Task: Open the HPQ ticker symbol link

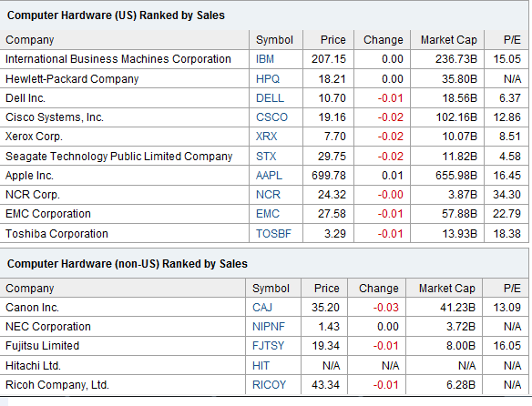Action: [268, 79]
